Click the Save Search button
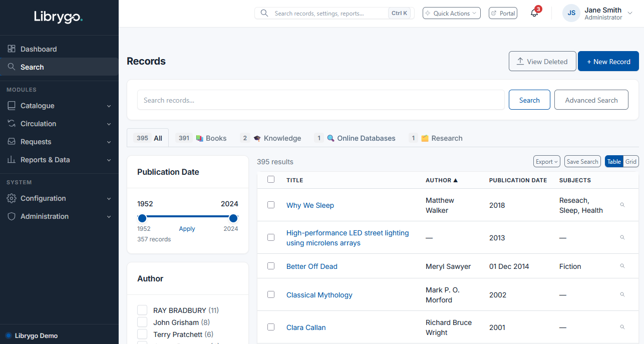Screen dimensions: 644x344 pyautogui.click(x=582, y=161)
